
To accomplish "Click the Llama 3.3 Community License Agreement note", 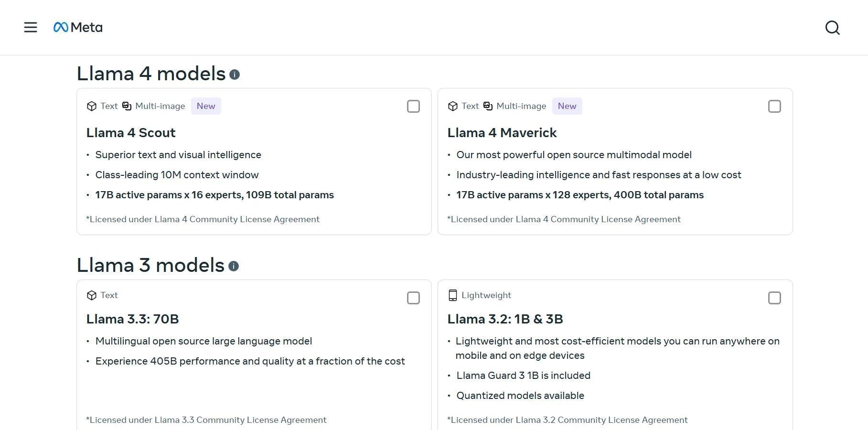I will (x=206, y=420).
